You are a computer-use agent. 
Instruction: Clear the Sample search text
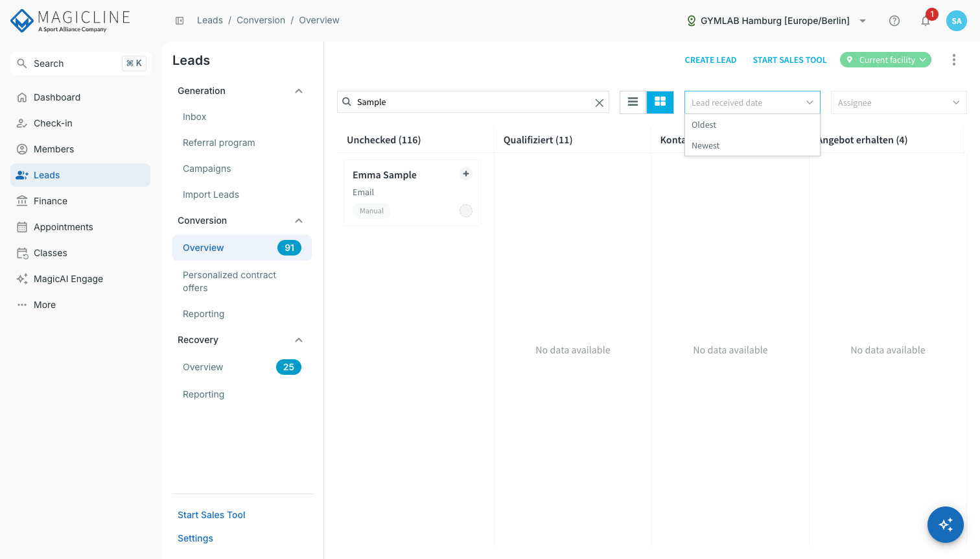click(600, 102)
